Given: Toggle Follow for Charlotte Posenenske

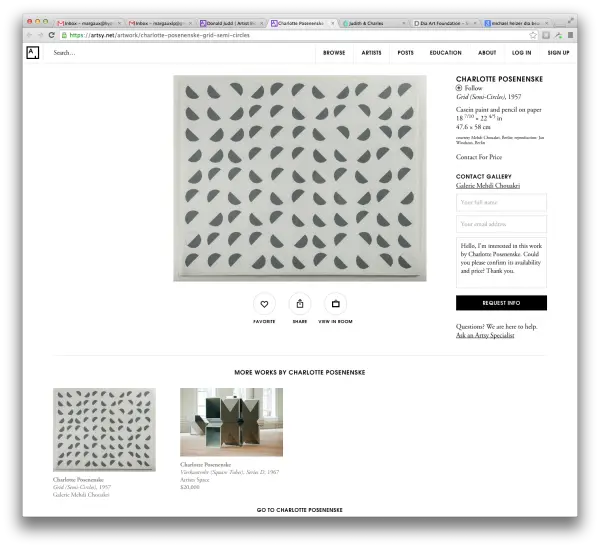Looking at the screenshot, I should (469, 88).
